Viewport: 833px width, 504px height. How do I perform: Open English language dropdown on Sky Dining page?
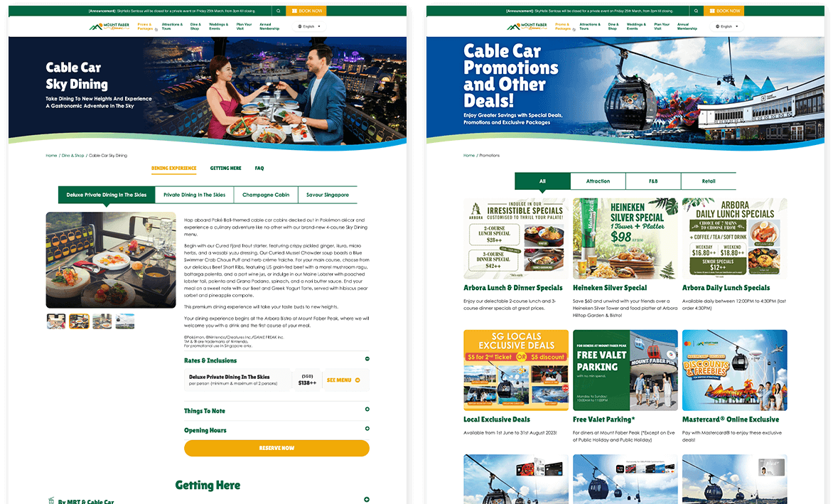click(309, 26)
